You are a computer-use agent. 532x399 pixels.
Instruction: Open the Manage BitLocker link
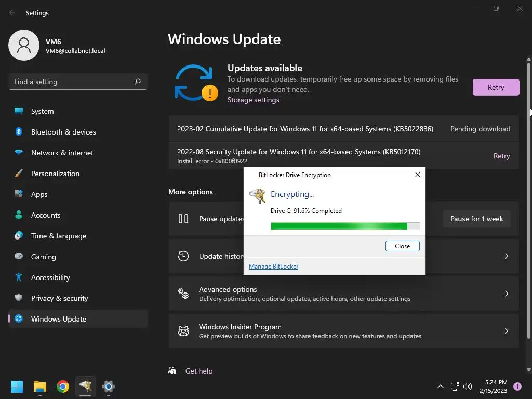click(x=273, y=267)
